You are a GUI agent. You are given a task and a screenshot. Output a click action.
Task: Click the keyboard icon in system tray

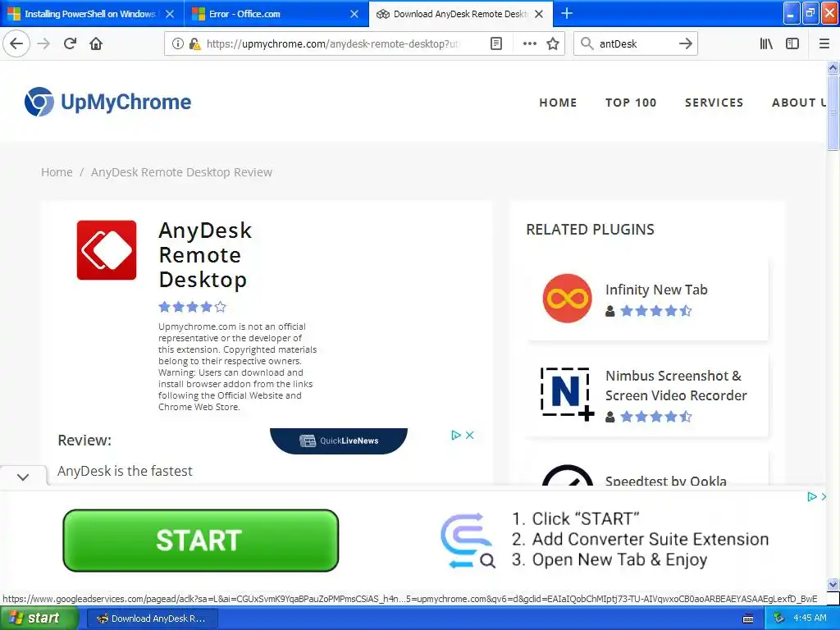(x=748, y=619)
